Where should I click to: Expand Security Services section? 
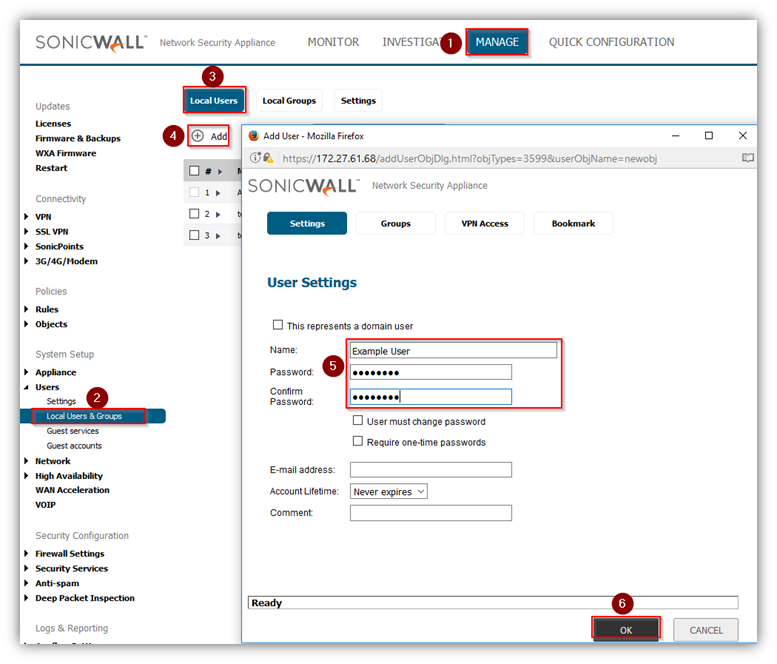pyautogui.click(x=26, y=568)
